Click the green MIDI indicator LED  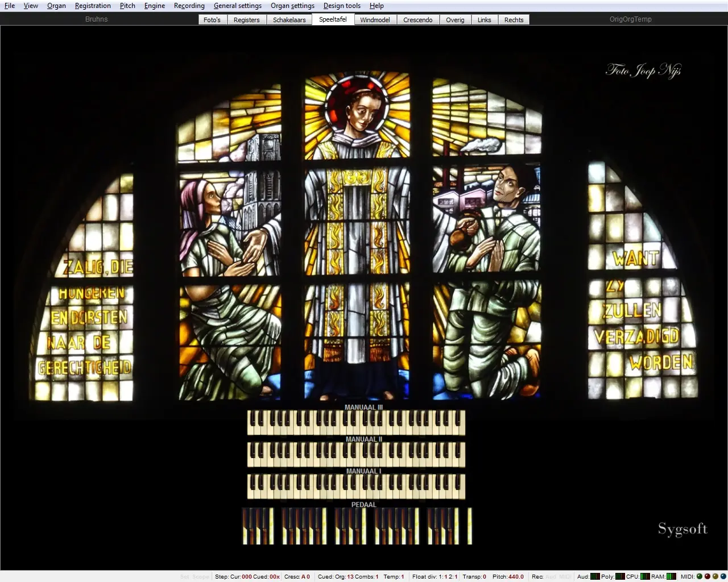[700, 576]
